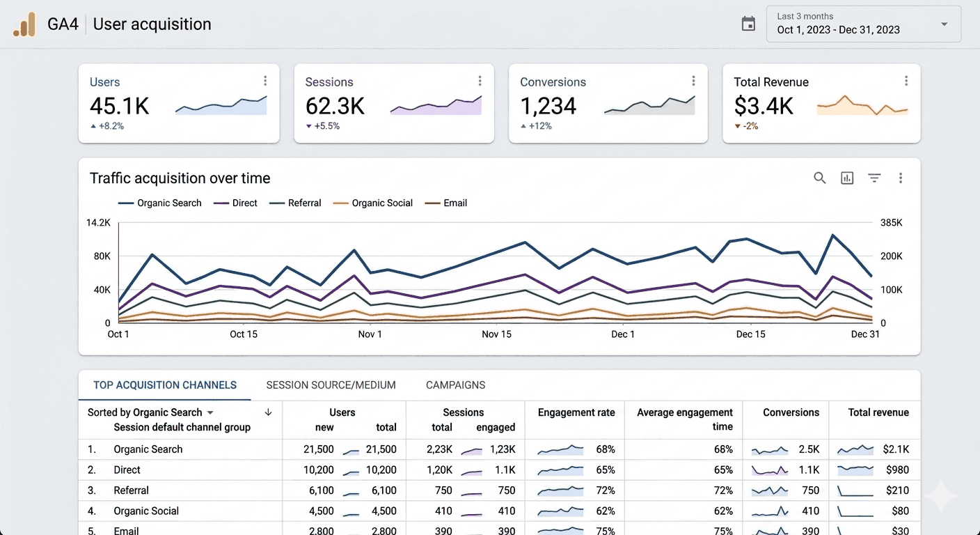Image resolution: width=980 pixels, height=535 pixels.
Task: Click the Engagement rate column header
Action: pyautogui.click(x=576, y=412)
